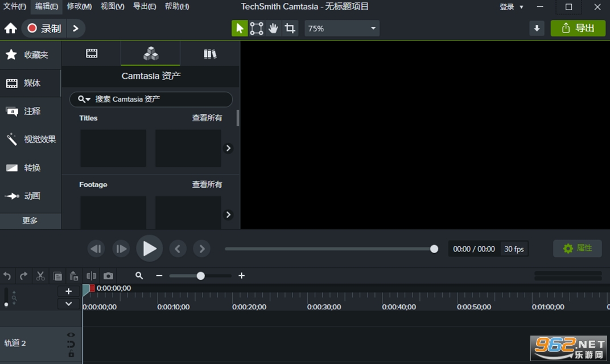
Task: Switch to the library books icon tab
Action: point(210,53)
